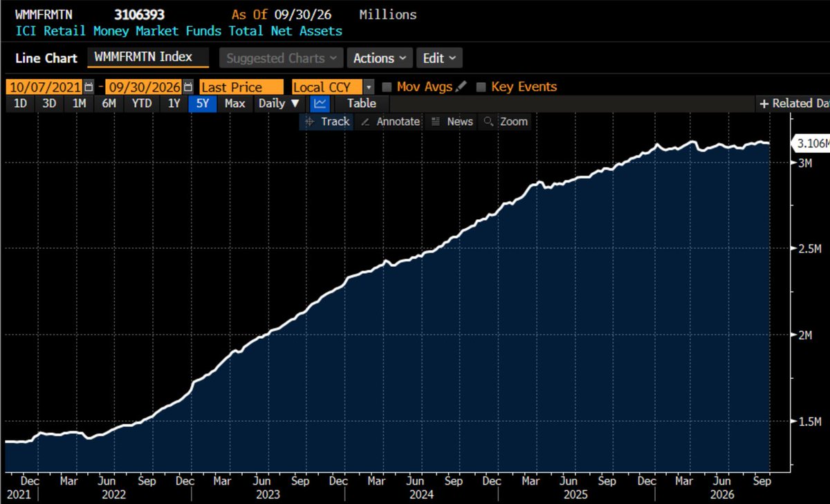Viewport: 830px width, 504px height.
Task: Select the 1Y time range
Action: click(174, 104)
